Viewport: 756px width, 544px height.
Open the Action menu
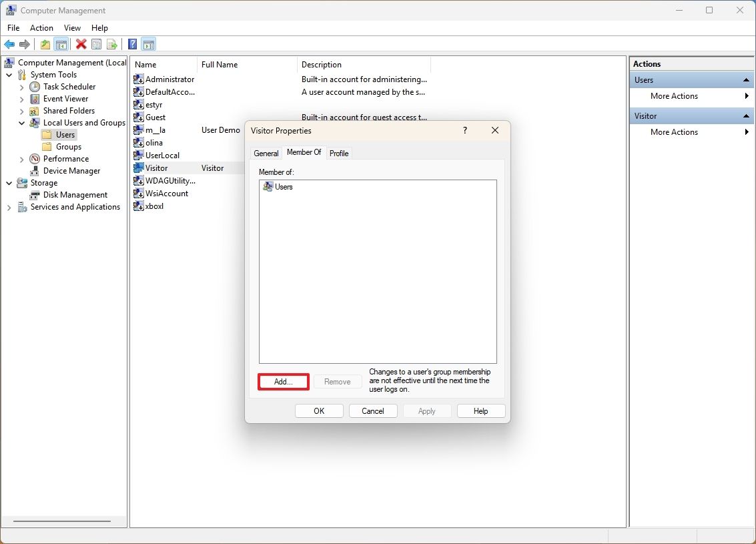point(41,28)
